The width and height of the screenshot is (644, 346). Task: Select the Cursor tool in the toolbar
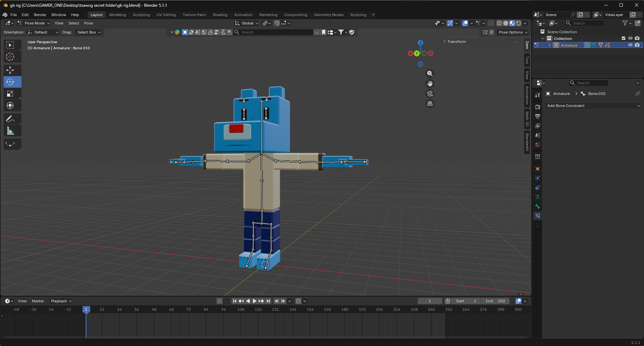tap(10, 57)
